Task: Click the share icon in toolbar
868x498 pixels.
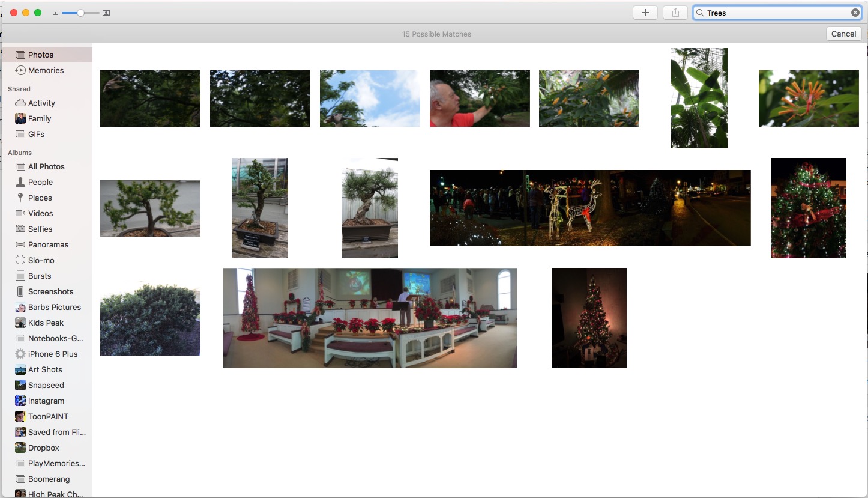Action: tap(675, 13)
